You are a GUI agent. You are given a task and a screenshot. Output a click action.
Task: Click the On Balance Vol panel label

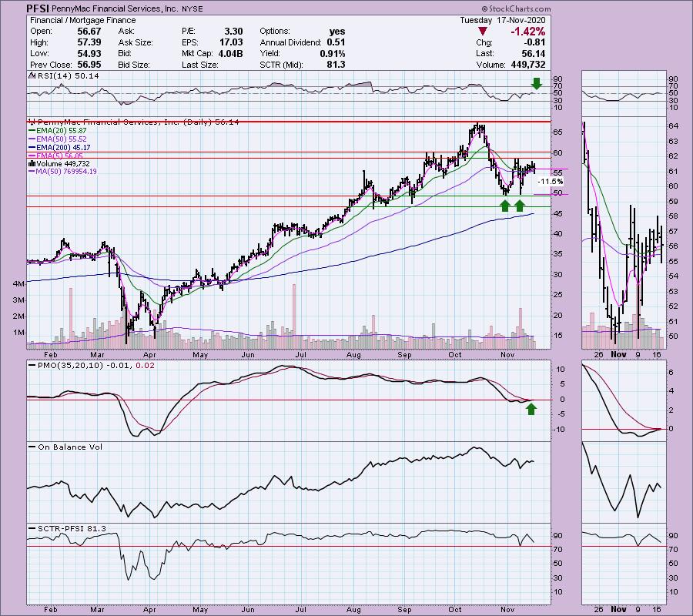click(65, 447)
